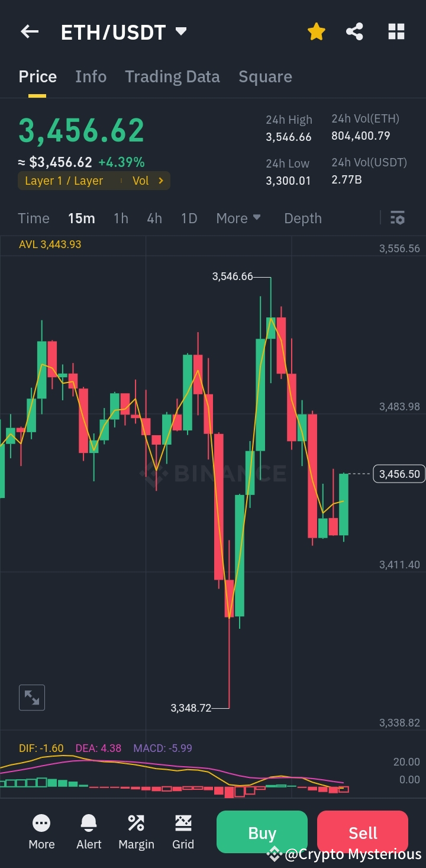The width and height of the screenshot is (426, 868).
Task: Select the 1D timeframe
Action: (189, 218)
